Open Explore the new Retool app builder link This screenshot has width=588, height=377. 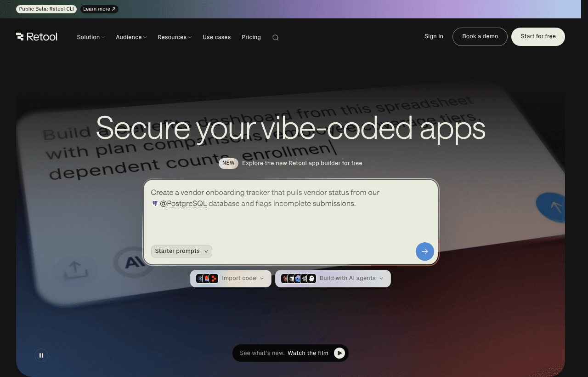[302, 163]
